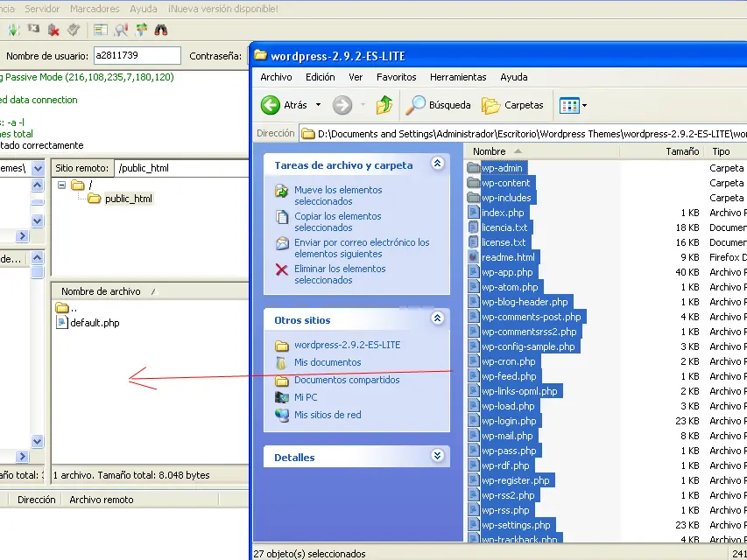Collapse Tareas de archivo y carpeta section
Viewport: 747px width, 560px height.
tap(437, 164)
